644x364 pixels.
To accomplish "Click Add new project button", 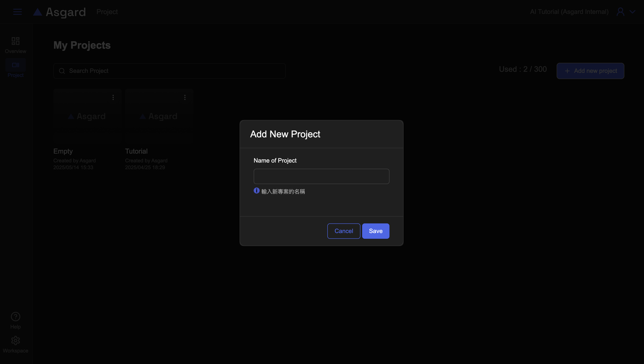I will click(x=590, y=71).
